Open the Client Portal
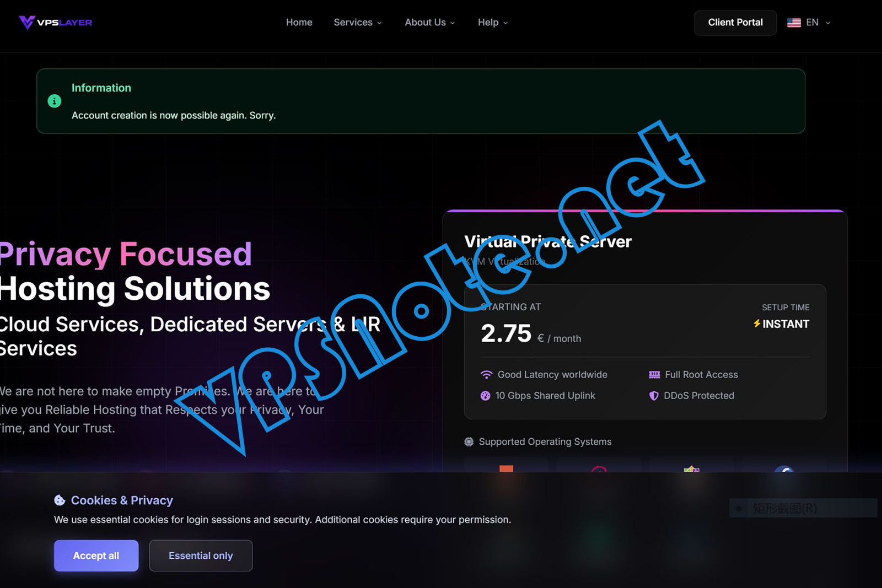The height and width of the screenshot is (588, 882). pyautogui.click(x=735, y=23)
